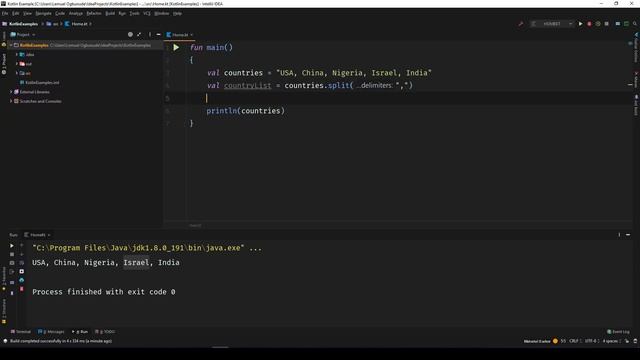Open Project panel options menu

click(x=150, y=35)
